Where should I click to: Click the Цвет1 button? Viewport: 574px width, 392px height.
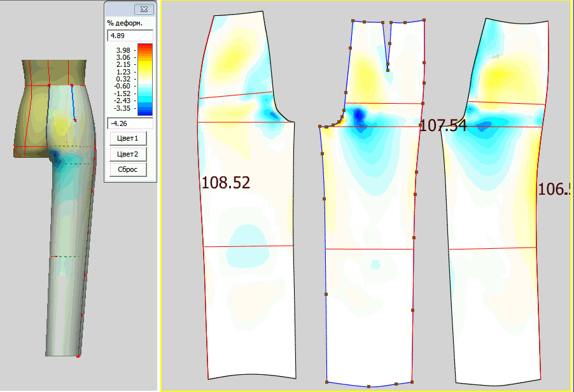pos(128,138)
